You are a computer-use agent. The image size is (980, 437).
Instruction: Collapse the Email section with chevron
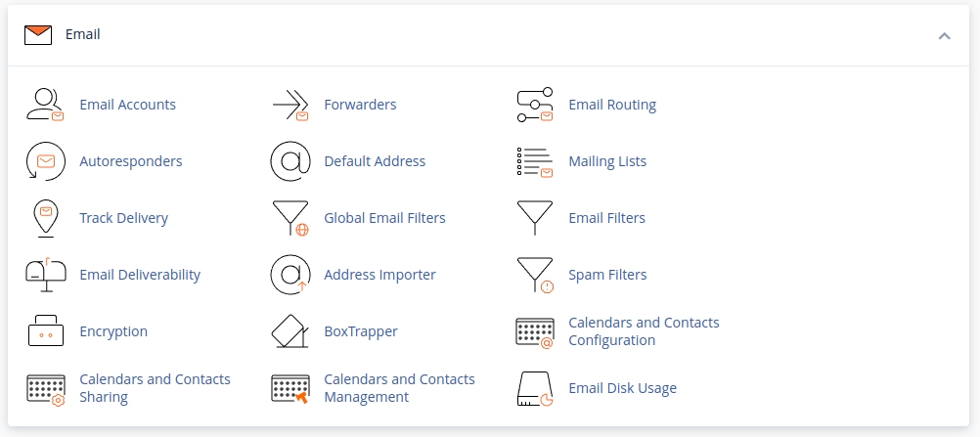944,35
